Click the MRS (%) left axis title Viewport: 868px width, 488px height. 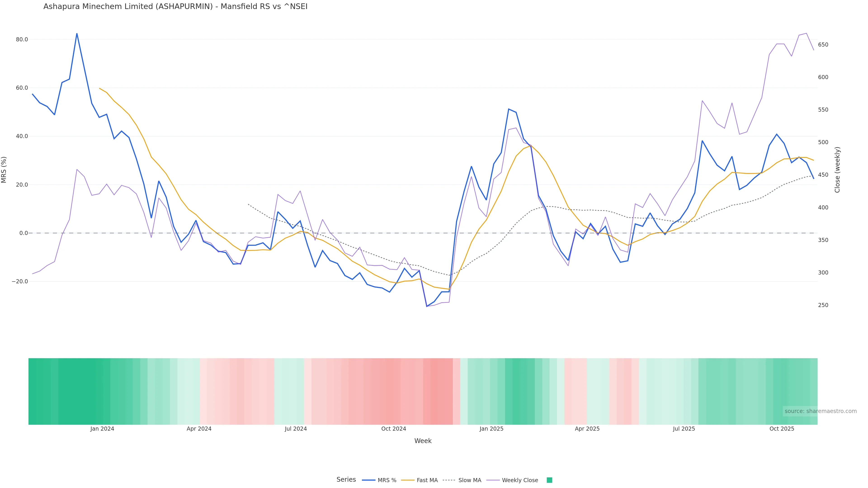pyautogui.click(x=4, y=170)
